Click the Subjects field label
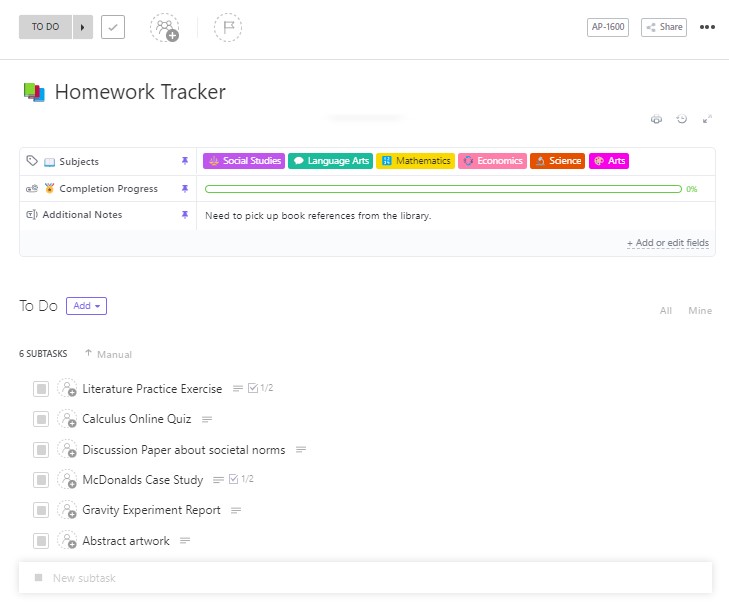The height and width of the screenshot is (613, 729). pos(79,161)
